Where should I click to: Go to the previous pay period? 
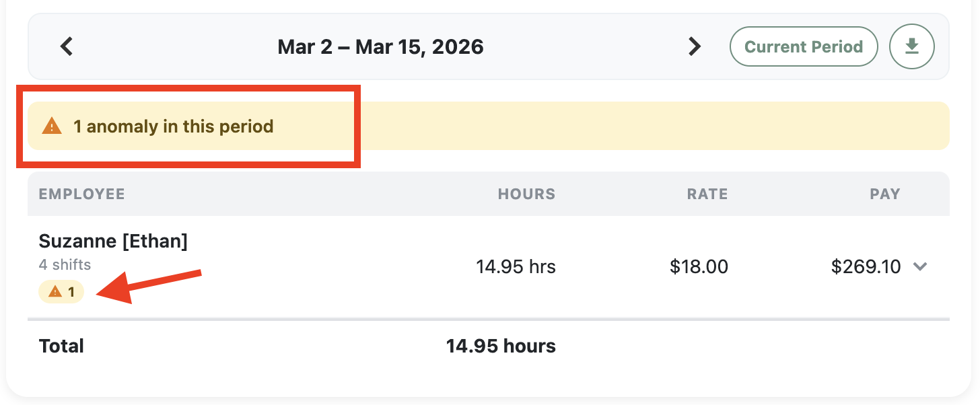(66, 46)
